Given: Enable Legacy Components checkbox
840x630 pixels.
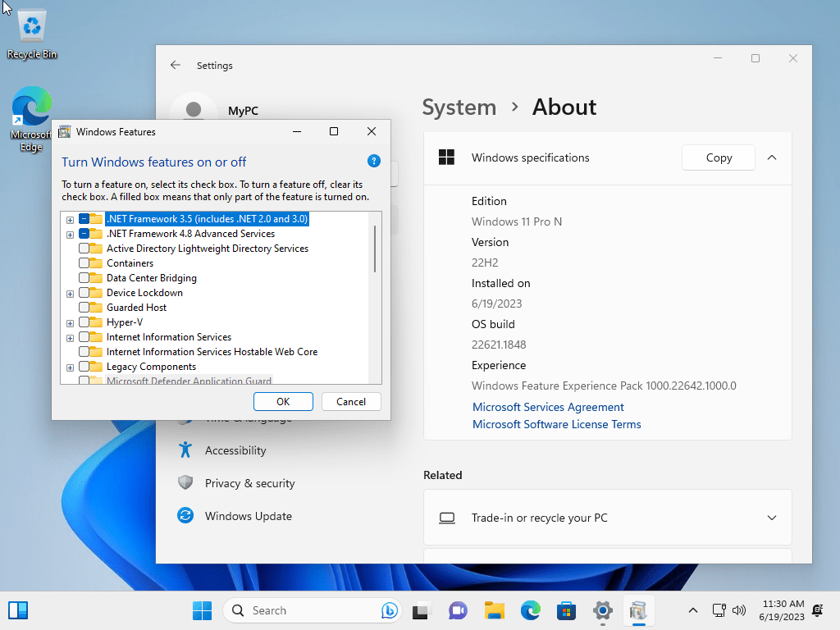Looking at the screenshot, I should click(84, 367).
